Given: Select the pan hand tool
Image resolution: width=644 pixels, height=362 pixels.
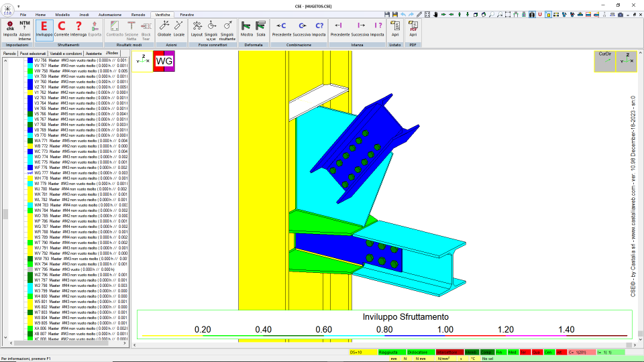Looking at the screenshot, I should click(x=435, y=14).
